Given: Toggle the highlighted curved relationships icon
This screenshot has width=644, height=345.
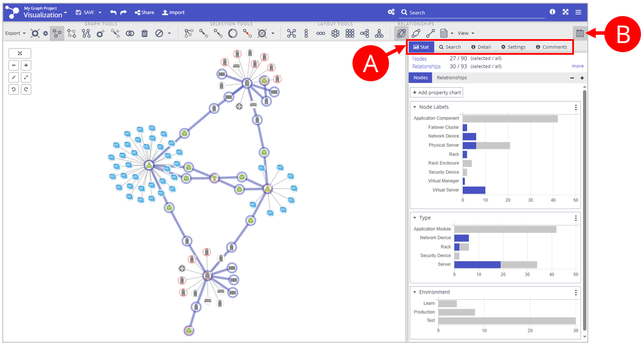Looking at the screenshot, I should point(401,33).
